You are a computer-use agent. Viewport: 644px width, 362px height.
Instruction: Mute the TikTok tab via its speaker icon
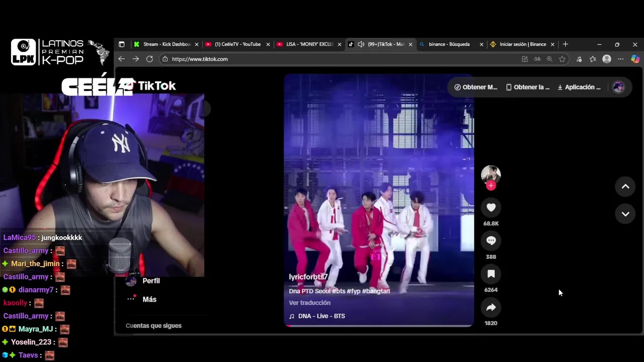click(361, 44)
